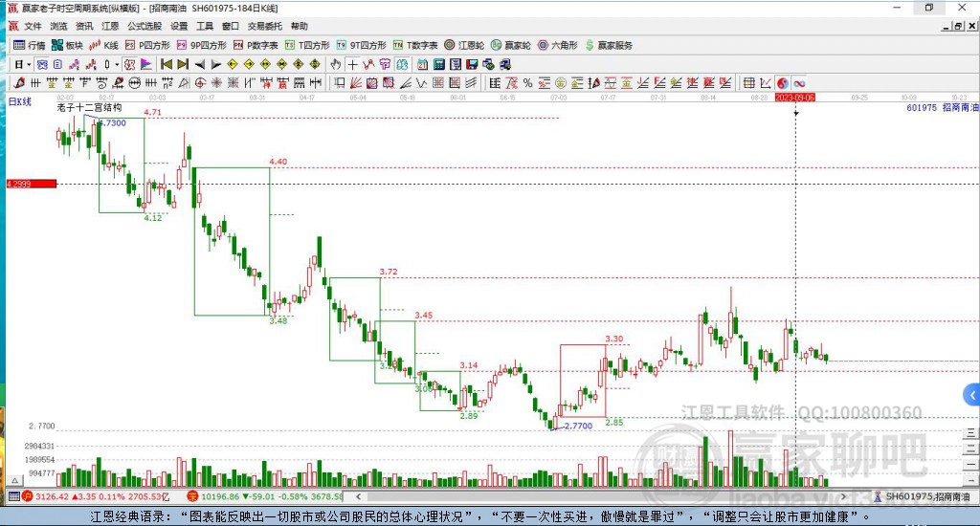Open the calculator icon
The height and width of the screenshot is (526, 980).
coord(439,64)
